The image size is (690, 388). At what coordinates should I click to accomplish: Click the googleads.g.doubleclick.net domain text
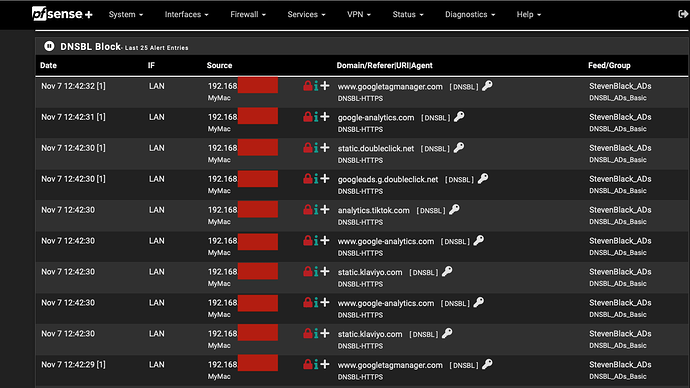[388, 179]
